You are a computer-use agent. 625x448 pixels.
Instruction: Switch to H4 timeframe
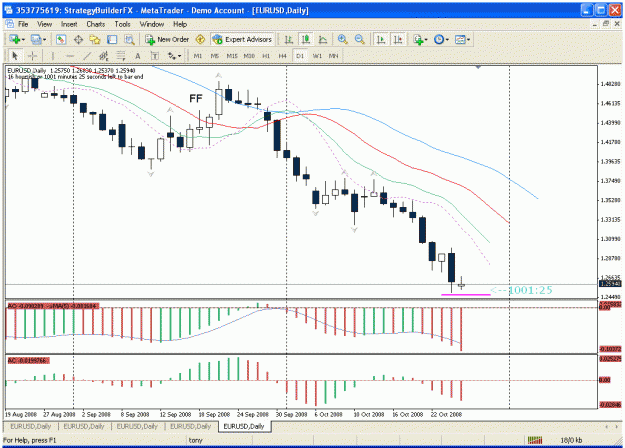(283, 56)
